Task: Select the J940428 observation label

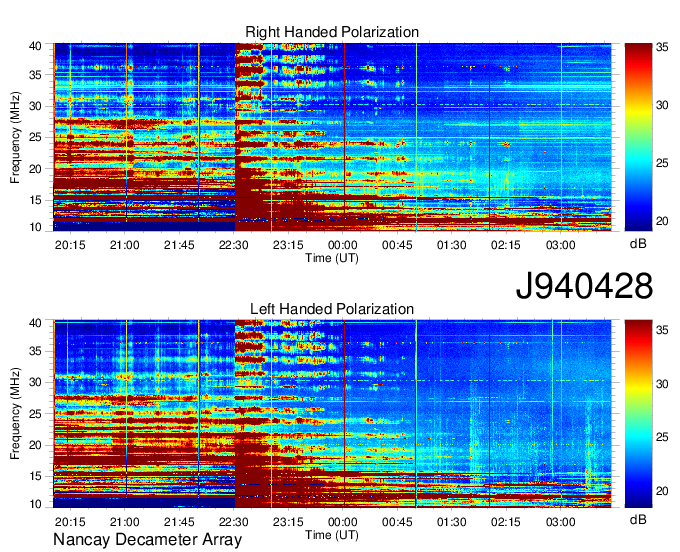Action: (584, 286)
